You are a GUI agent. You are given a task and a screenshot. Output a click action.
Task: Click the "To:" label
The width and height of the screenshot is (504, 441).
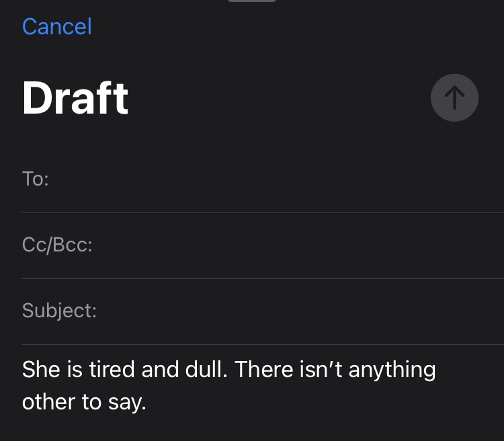pyautogui.click(x=35, y=179)
